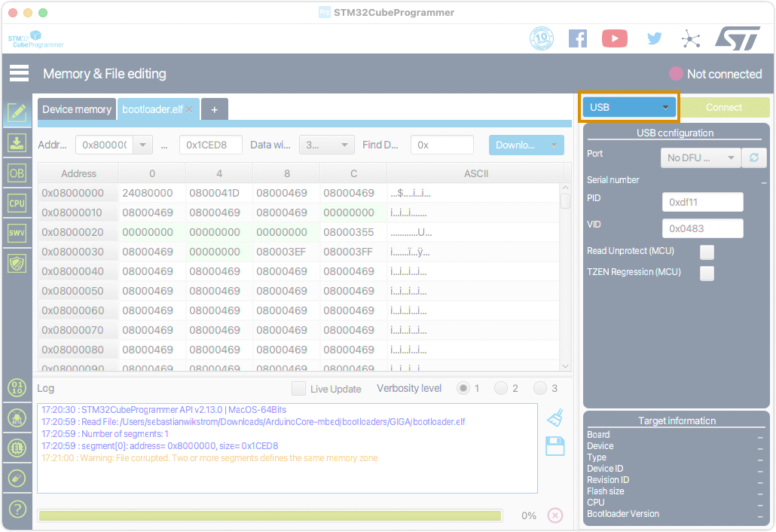Viewport: 776px width, 532px height.
Task: Select verbosity level 2
Action: pos(501,388)
